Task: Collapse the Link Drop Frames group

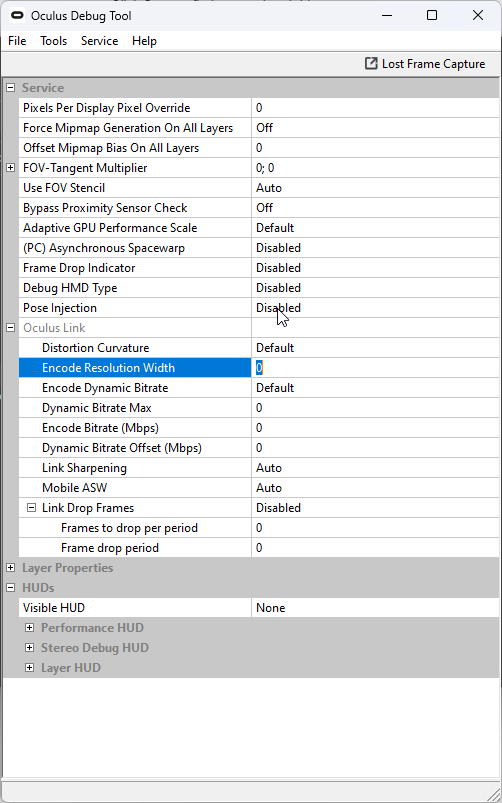Action: [32, 508]
